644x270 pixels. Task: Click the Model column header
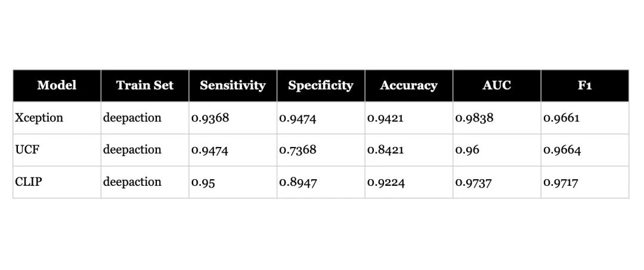point(57,85)
